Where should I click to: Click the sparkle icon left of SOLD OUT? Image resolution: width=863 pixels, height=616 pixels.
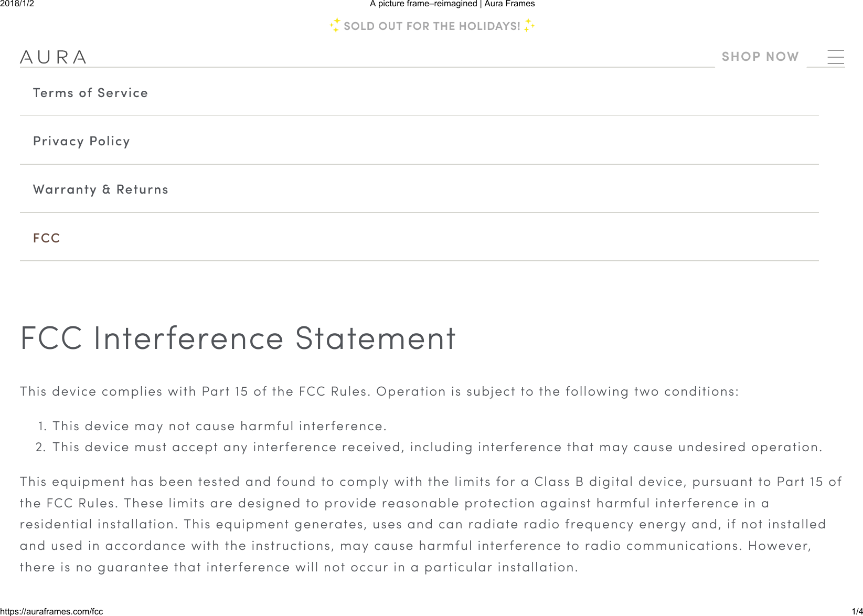point(335,25)
